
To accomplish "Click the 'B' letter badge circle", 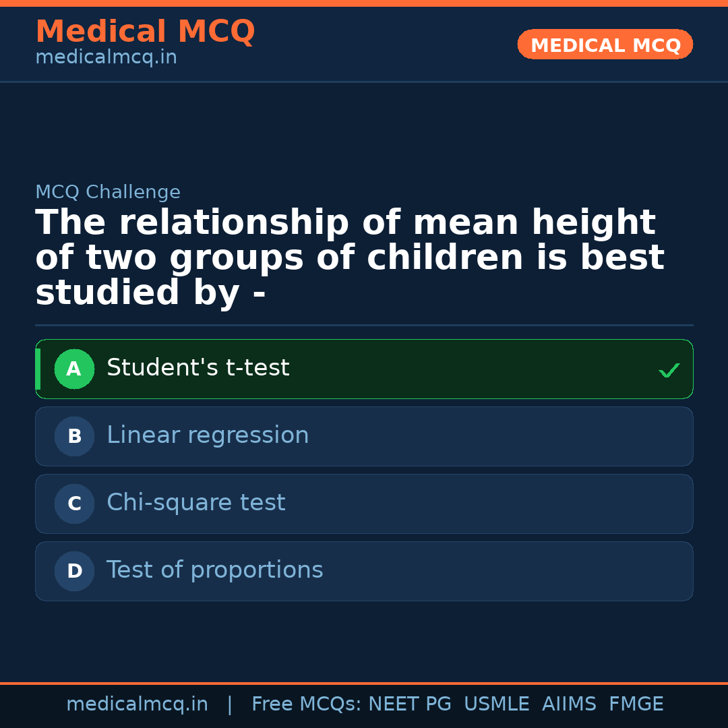I will [74, 436].
